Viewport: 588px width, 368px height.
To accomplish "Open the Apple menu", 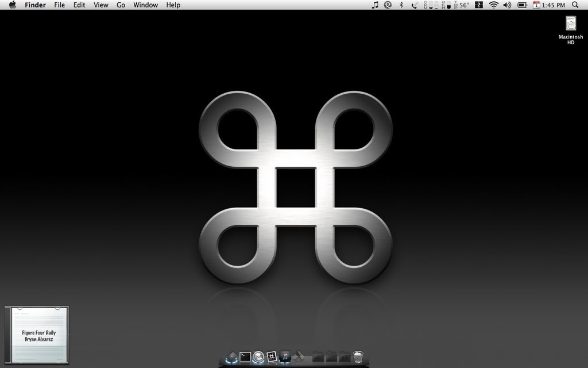I will pos(13,5).
